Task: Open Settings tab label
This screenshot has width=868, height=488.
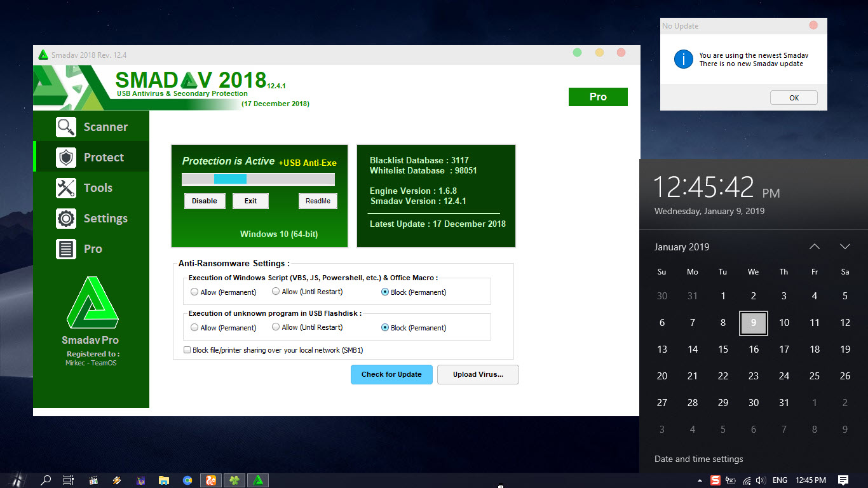Action: coord(105,219)
